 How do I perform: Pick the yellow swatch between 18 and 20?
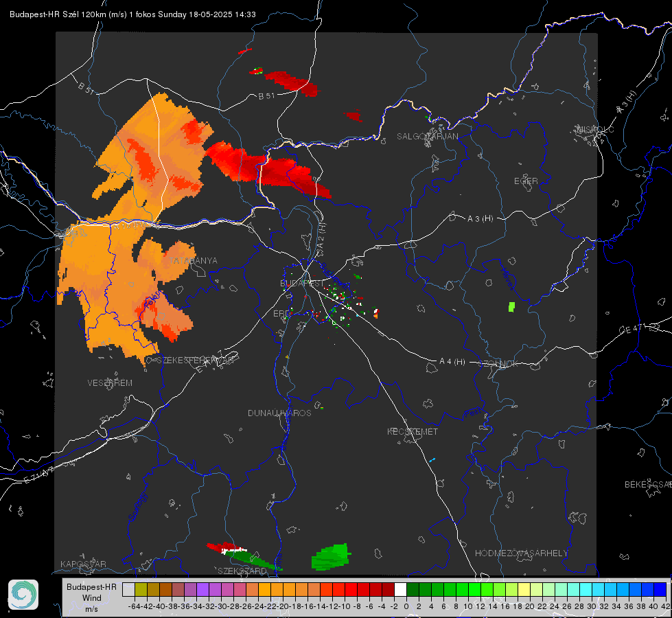pos(524,589)
